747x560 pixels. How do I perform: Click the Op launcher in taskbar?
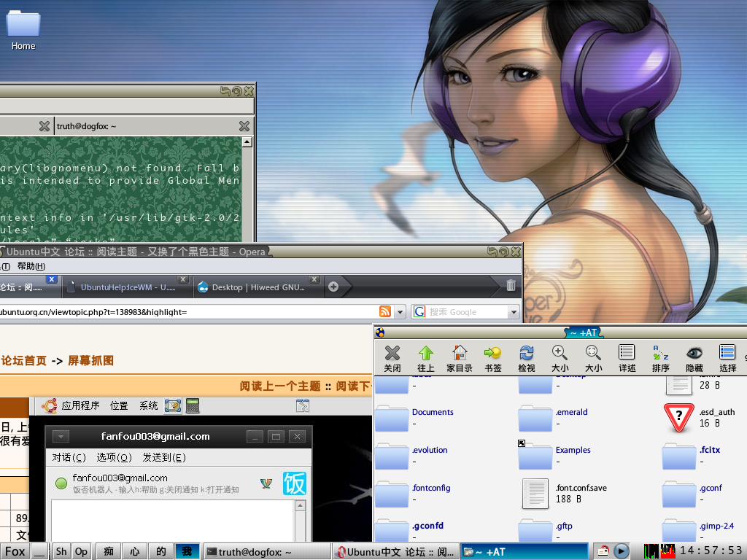[82, 551]
